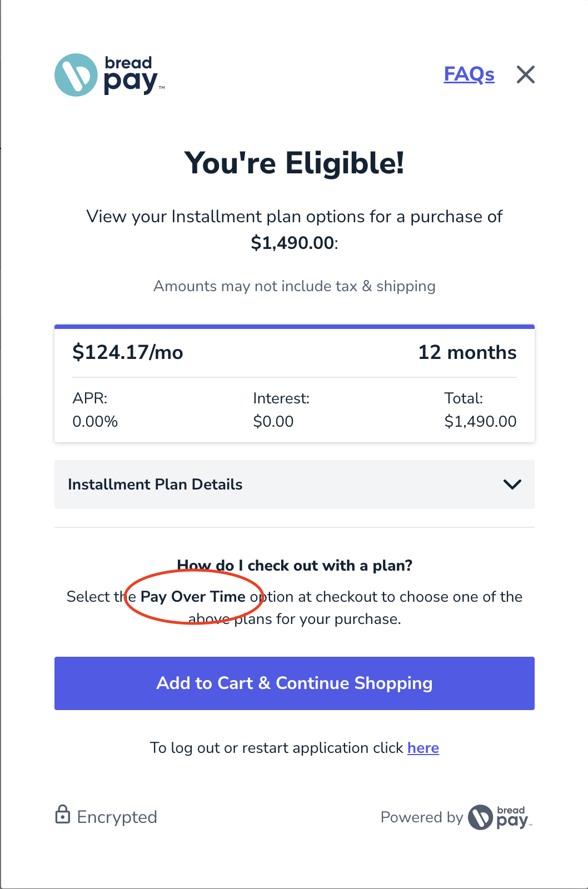Choose the $124.17/mo payment option
Viewport: 588px width, 889px height.
tap(127, 352)
